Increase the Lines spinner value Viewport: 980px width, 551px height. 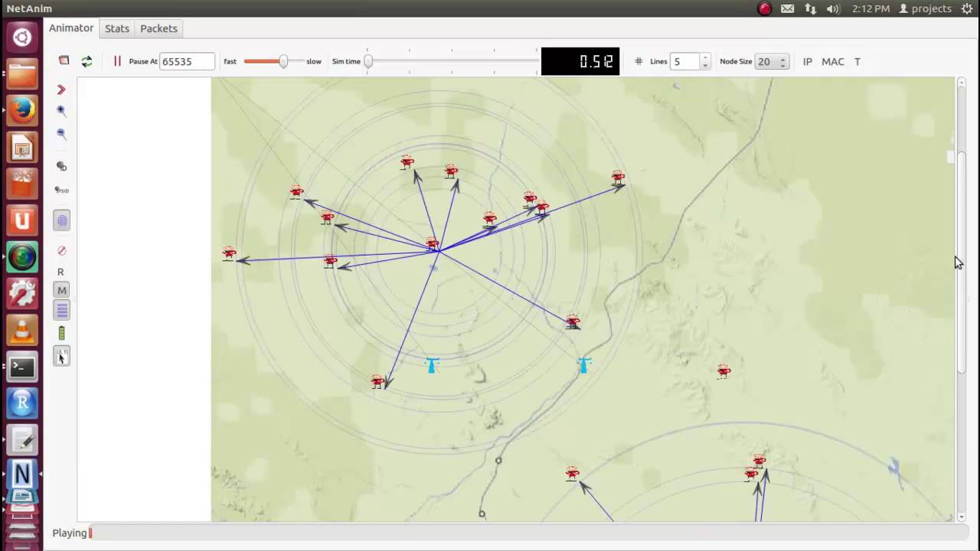pyautogui.click(x=705, y=57)
